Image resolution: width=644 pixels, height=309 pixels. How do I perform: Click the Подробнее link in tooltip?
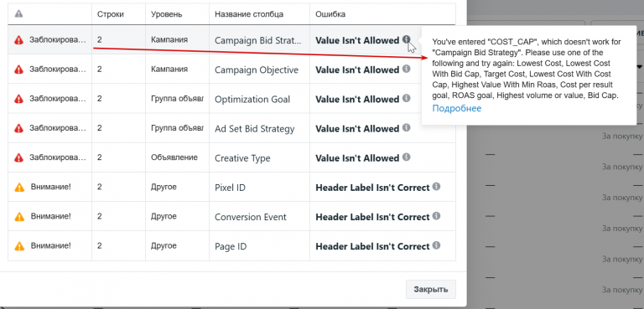click(x=457, y=108)
